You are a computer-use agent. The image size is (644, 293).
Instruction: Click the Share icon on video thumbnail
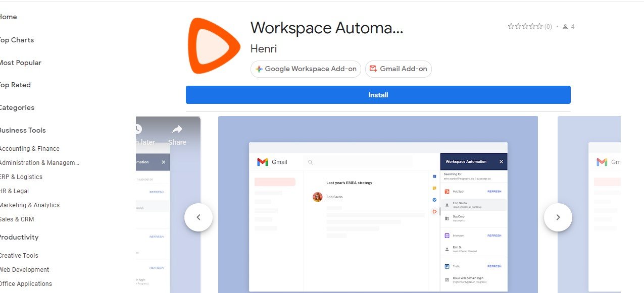(177, 135)
